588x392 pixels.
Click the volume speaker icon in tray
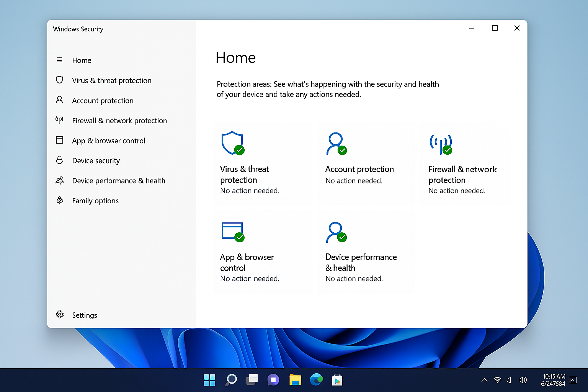point(523,380)
